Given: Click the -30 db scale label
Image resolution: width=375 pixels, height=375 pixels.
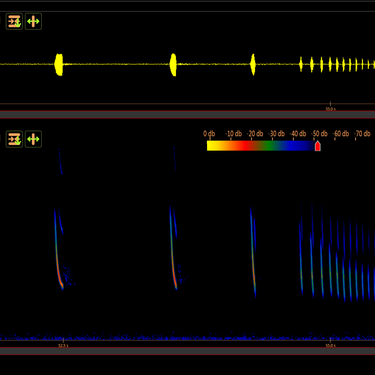Looking at the screenshot, I should pos(277,134).
